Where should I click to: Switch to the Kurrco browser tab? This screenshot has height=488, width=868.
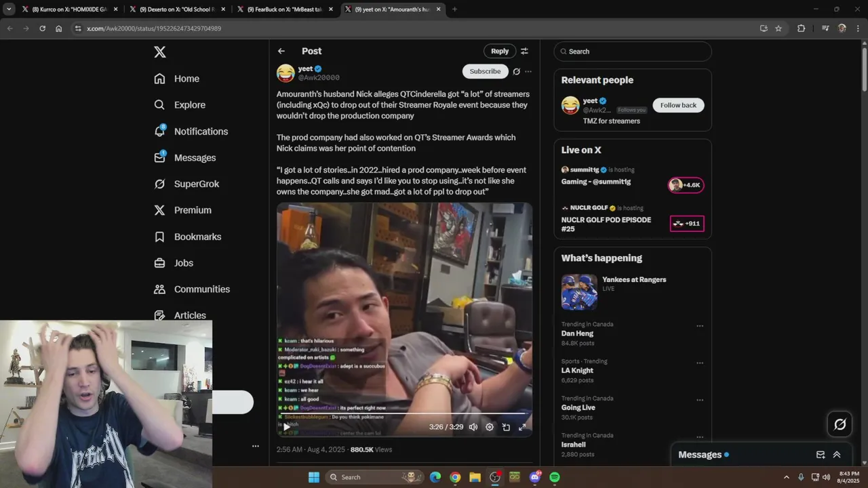[x=69, y=9]
